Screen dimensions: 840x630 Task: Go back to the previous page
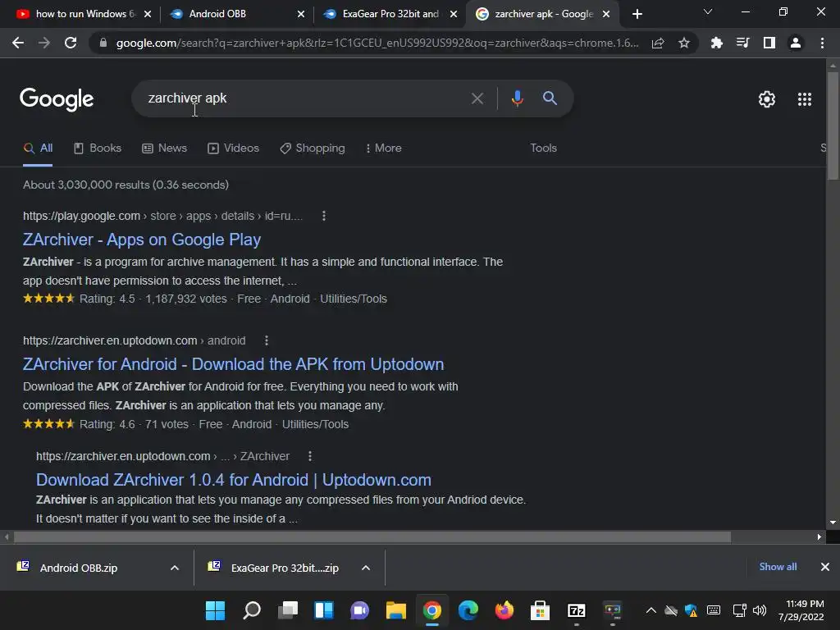(18, 43)
